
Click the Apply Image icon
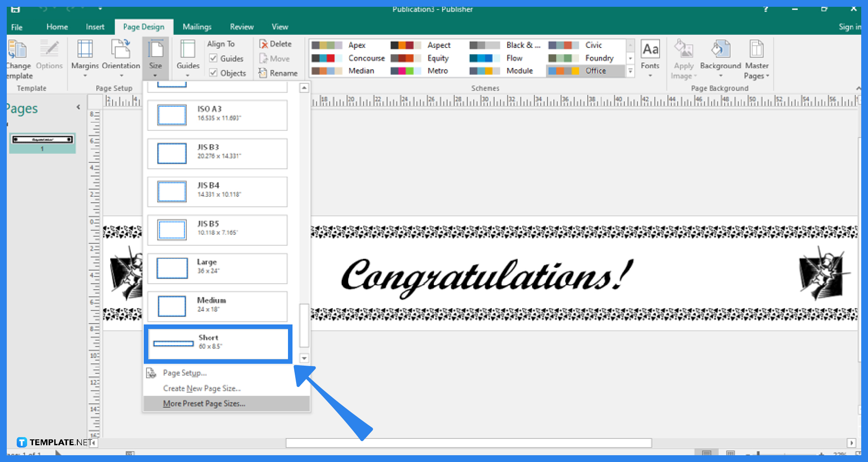684,49
